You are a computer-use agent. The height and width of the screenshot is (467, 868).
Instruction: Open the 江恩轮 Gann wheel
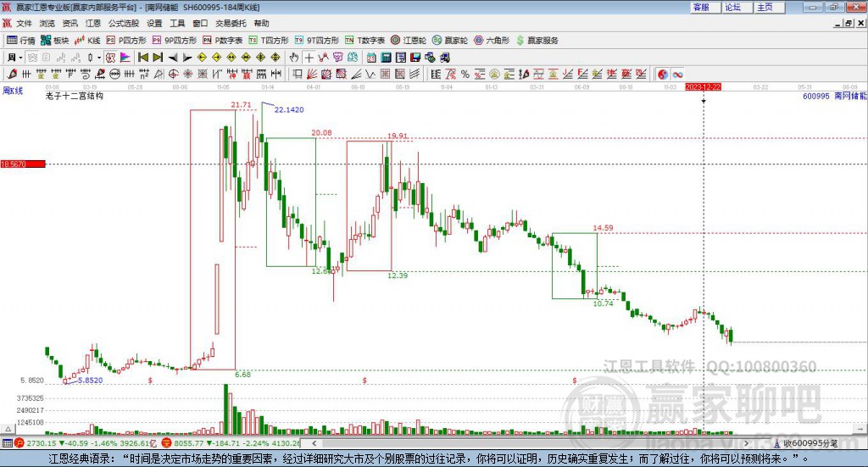tap(409, 41)
